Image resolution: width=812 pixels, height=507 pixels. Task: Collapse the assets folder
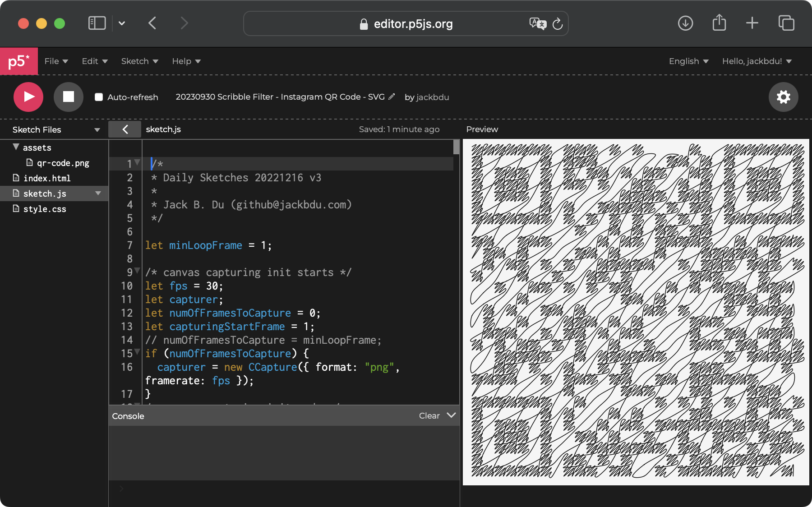click(16, 147)
